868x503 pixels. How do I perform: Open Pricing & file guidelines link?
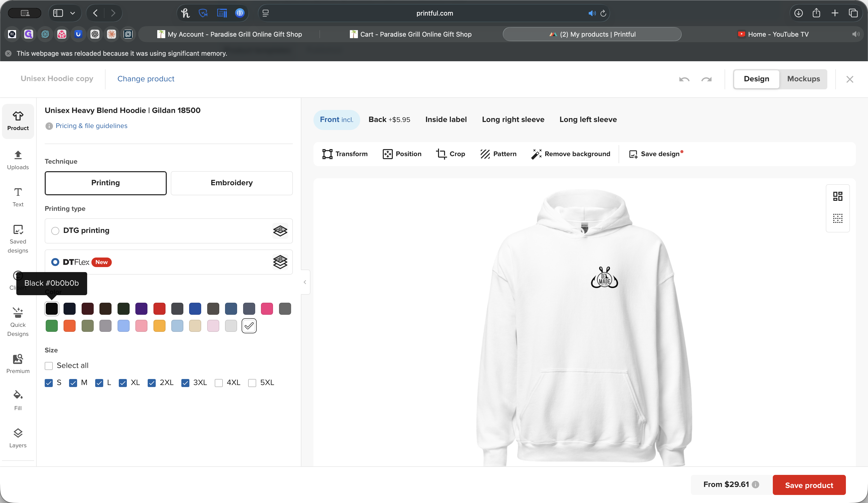(91, 126)
